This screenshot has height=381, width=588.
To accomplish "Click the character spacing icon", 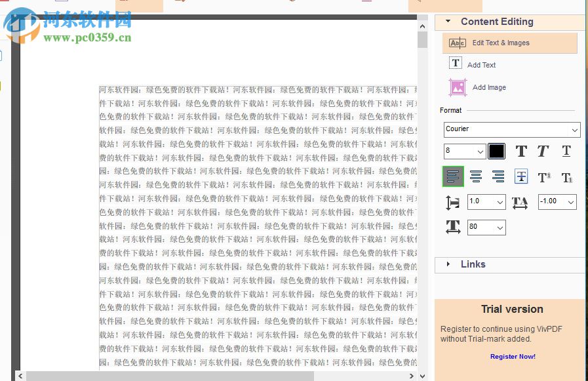I will (x=520, y=203).
